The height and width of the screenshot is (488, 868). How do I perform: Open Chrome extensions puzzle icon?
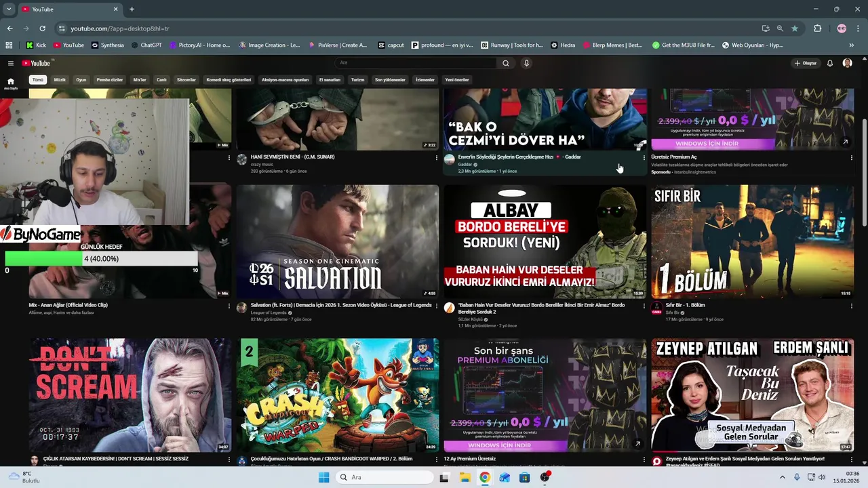click(x=817, y=28)
